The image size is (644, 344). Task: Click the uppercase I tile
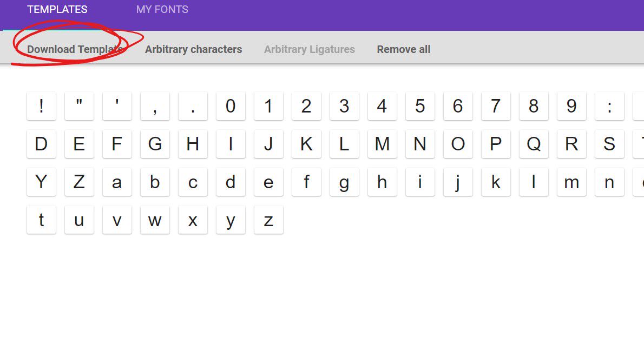(231, 144)
